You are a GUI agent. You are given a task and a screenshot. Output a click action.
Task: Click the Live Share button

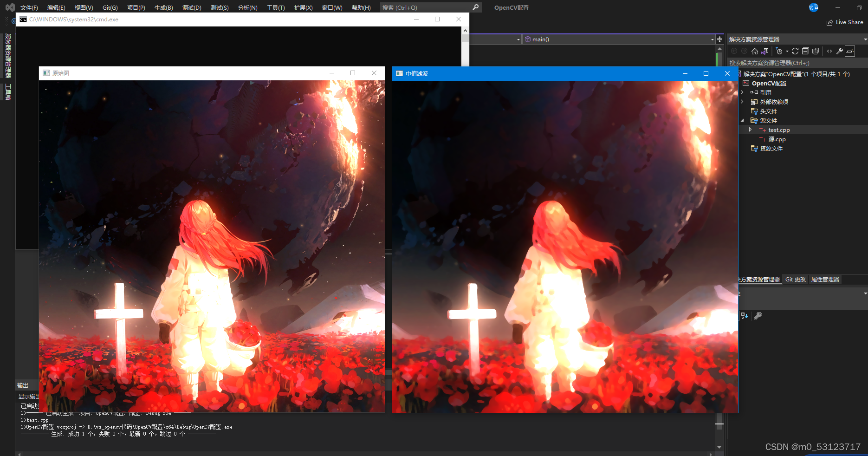tap(845, 22)
